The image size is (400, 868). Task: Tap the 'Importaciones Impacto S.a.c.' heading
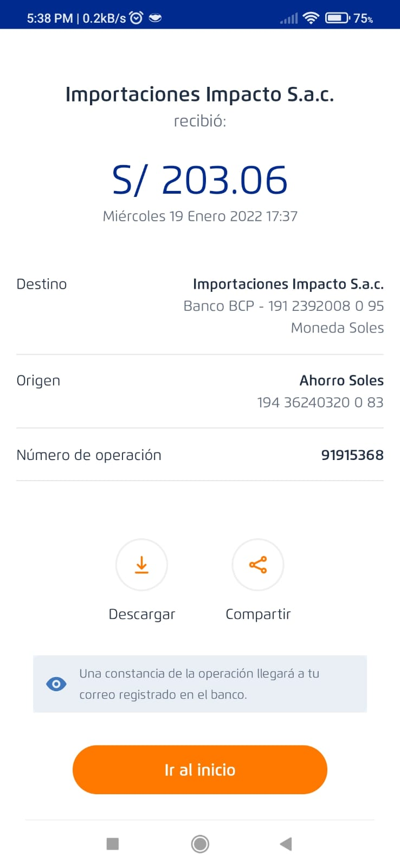click(200, 94)
